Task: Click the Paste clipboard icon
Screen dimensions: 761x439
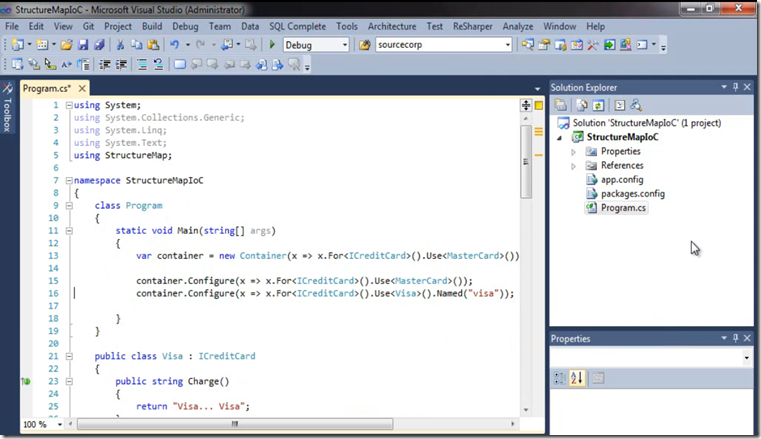Action: click(x=153, y=45)
